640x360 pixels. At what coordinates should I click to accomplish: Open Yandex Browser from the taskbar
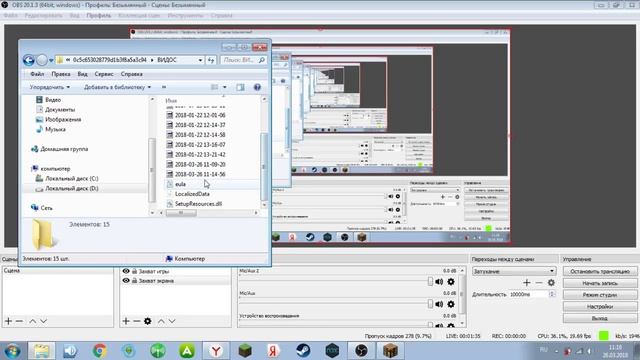216,351
